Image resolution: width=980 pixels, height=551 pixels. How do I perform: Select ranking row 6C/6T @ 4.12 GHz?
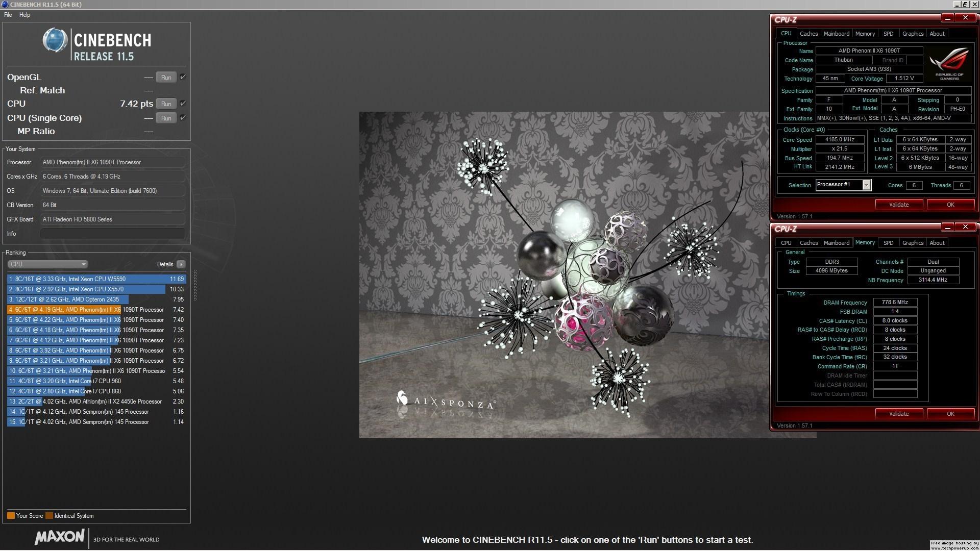click(x=96, y=340)
